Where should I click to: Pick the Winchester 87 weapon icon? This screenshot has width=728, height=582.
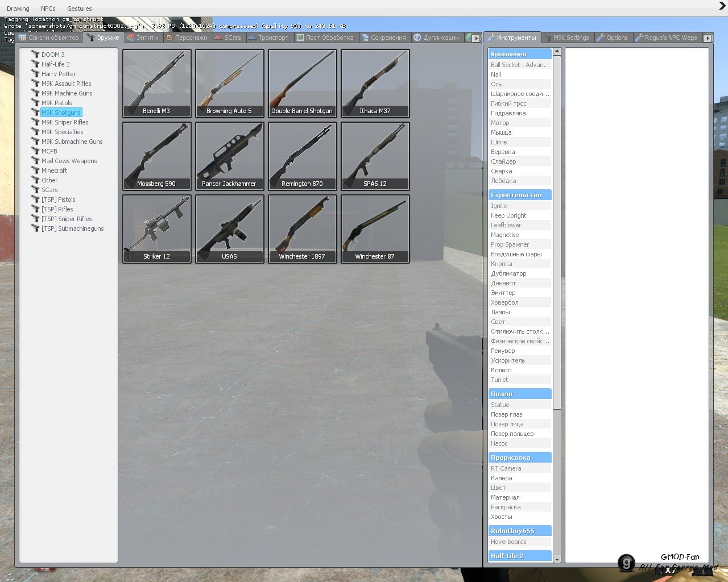point(375,228)
